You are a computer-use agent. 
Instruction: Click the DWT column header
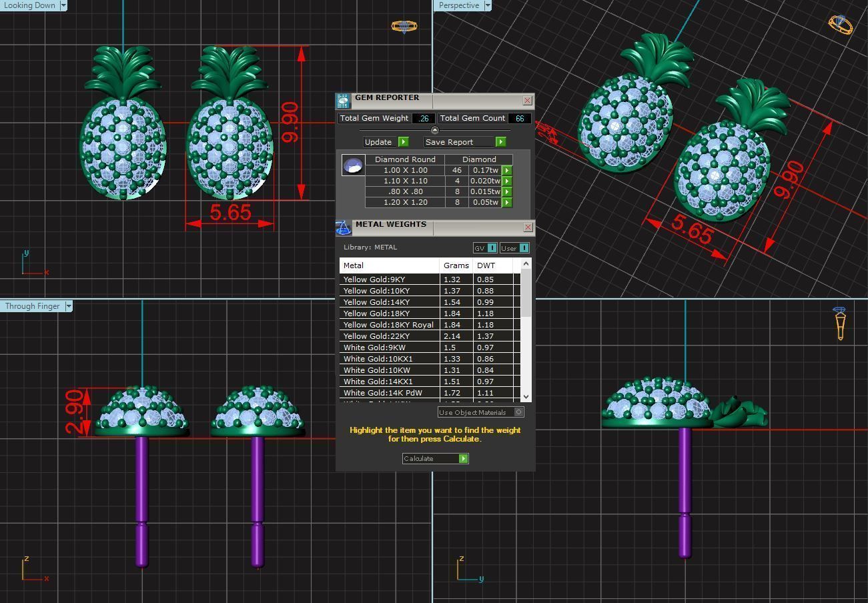pyautogui.click(x=492, y=265)
